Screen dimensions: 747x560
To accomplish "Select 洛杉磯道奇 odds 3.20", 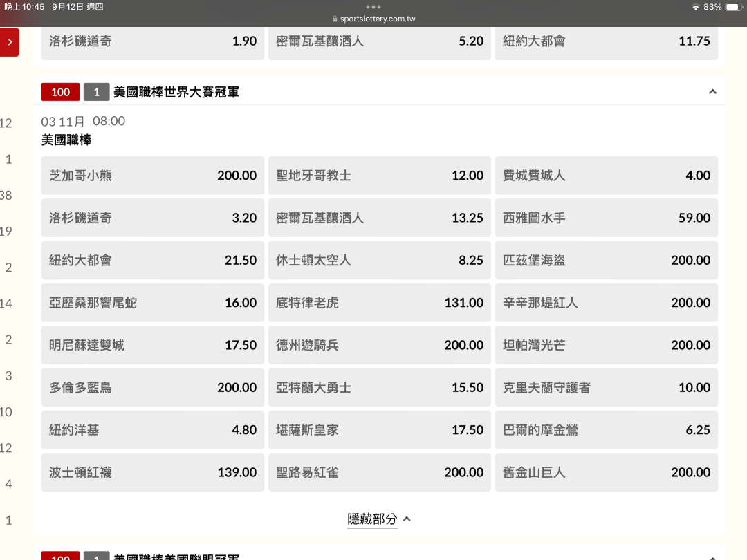I will coord(152,218).
